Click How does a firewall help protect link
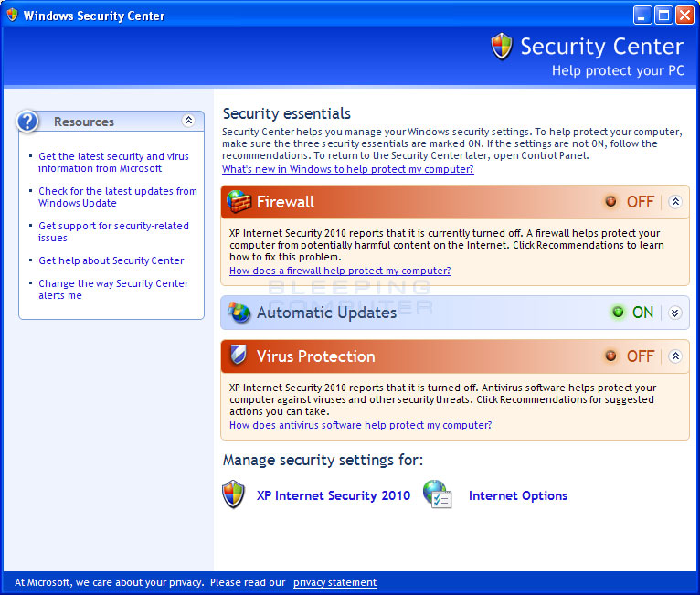 click(x=340, y=271)
